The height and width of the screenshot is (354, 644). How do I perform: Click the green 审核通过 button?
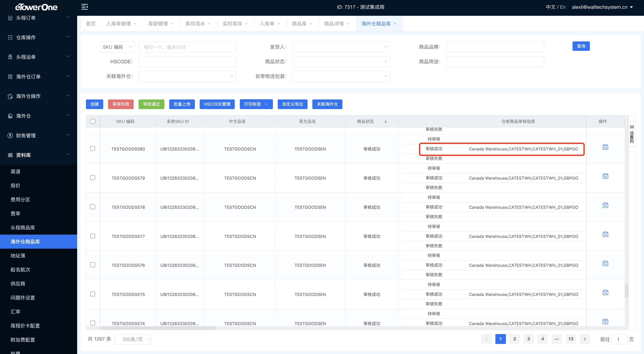coord(151,104)
